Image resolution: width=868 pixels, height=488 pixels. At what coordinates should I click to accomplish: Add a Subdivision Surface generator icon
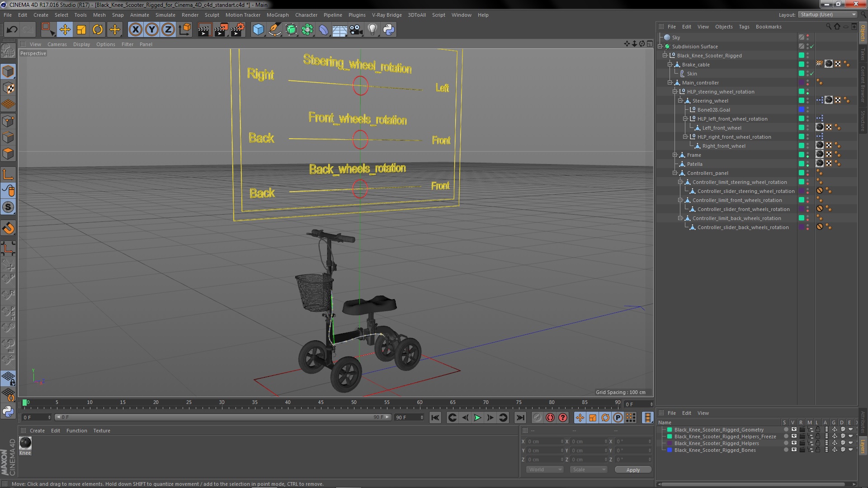291,30
